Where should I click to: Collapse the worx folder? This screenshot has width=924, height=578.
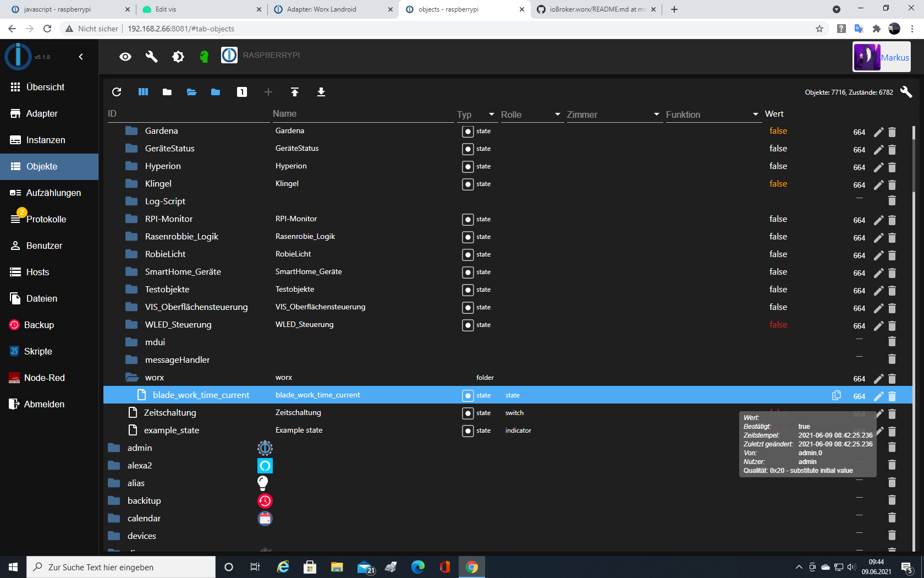(131, 378)
